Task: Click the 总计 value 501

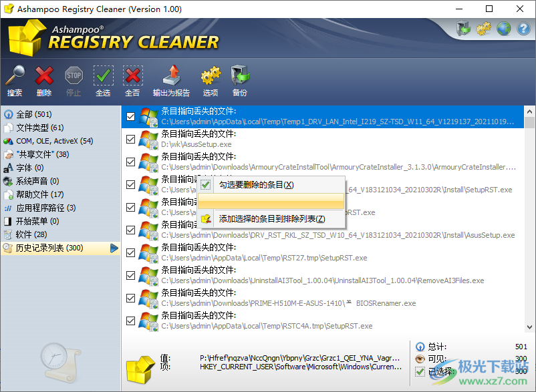Action: pyautogui.click(x=521, y=347)
